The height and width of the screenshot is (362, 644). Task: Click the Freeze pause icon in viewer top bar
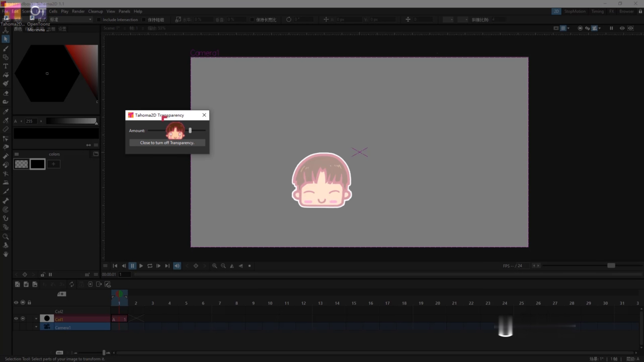(x=611, y=28)
